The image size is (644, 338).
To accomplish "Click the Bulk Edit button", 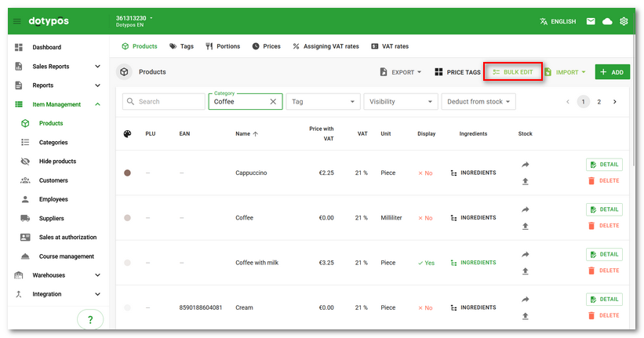I will coord(513,72).
